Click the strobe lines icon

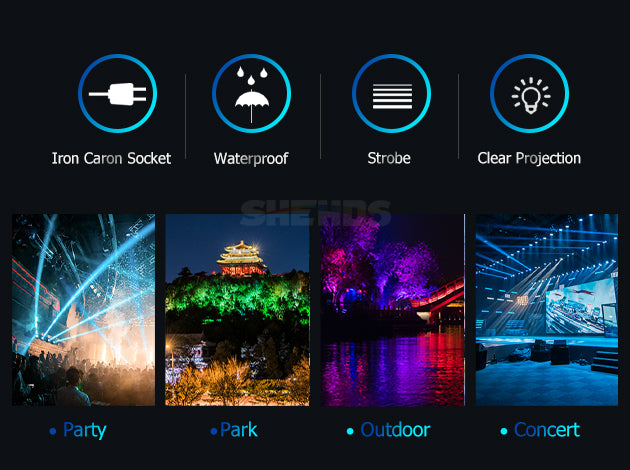pos(391,94)
